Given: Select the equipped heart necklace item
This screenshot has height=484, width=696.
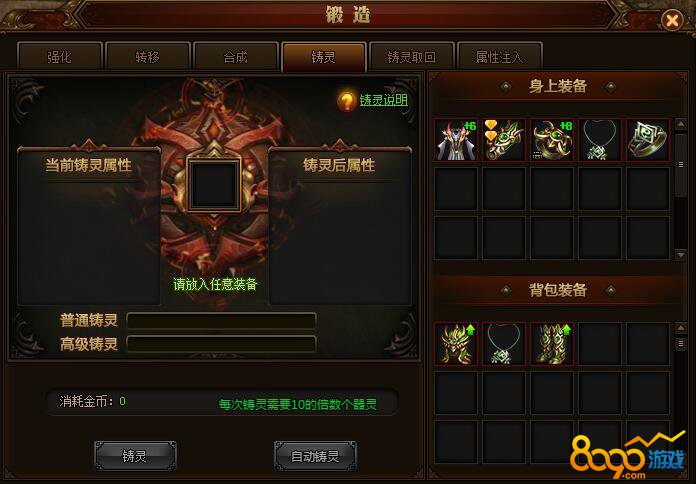Looking at the screenshot, I should [600, 139].
